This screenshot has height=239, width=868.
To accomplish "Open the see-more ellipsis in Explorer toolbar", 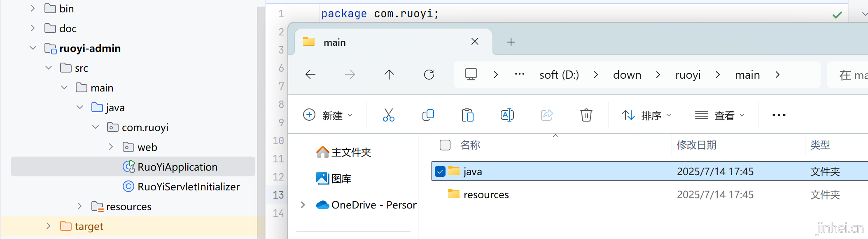I will click(x=779, y=115).
